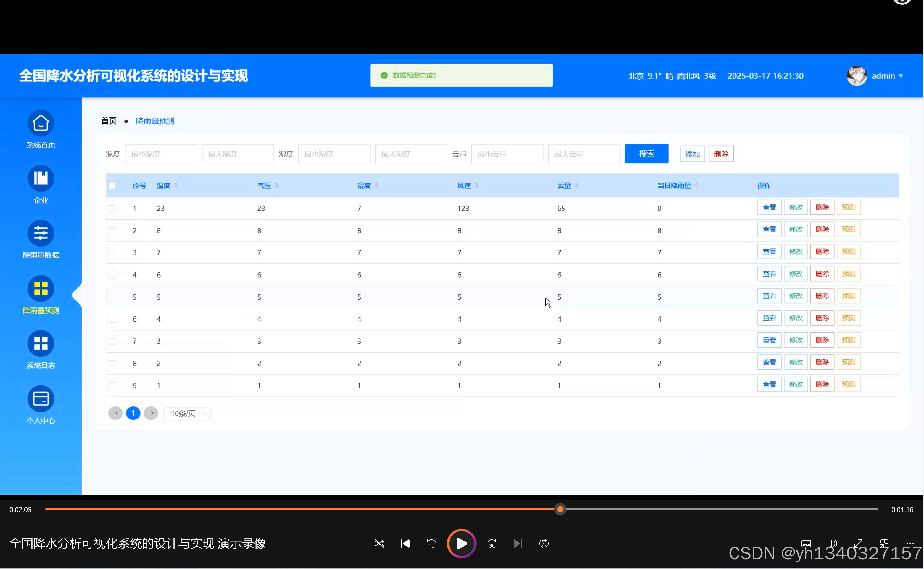The height and width of the screenshot is (569, 924).
Task: Open the 企业 sidebar icon
Action: coord(41,179)
